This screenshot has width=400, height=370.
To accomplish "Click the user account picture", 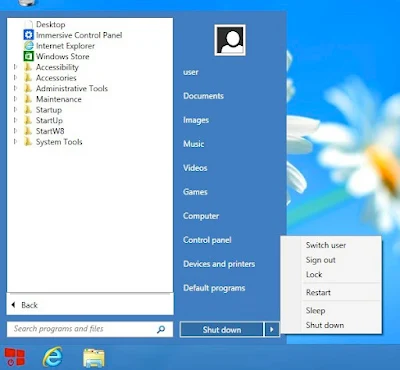I will (x=230, y=40).
